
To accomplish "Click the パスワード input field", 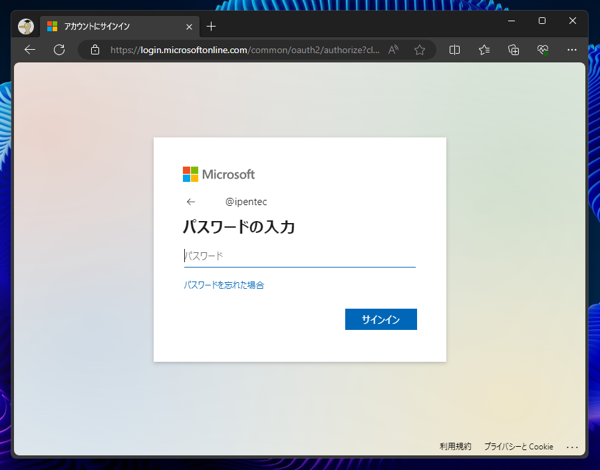I will click(300, 256).
